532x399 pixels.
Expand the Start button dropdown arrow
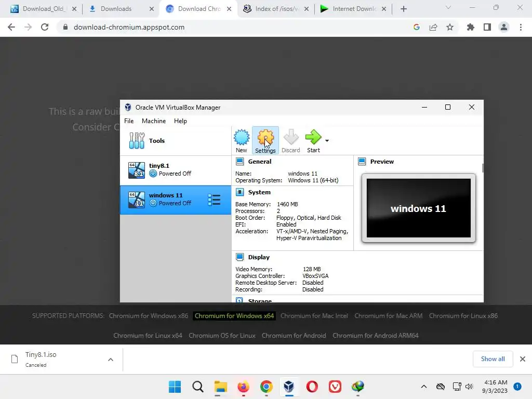(327, 140)
